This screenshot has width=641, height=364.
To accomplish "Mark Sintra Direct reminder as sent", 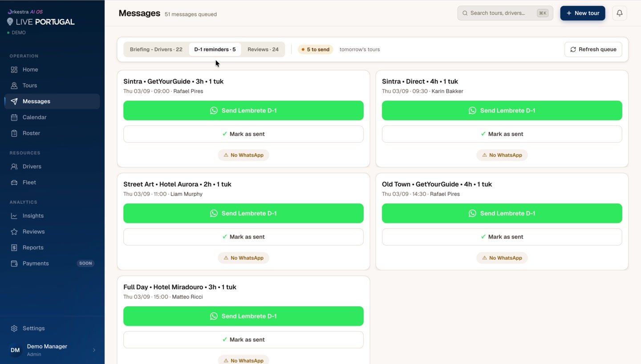I will 502,134.
